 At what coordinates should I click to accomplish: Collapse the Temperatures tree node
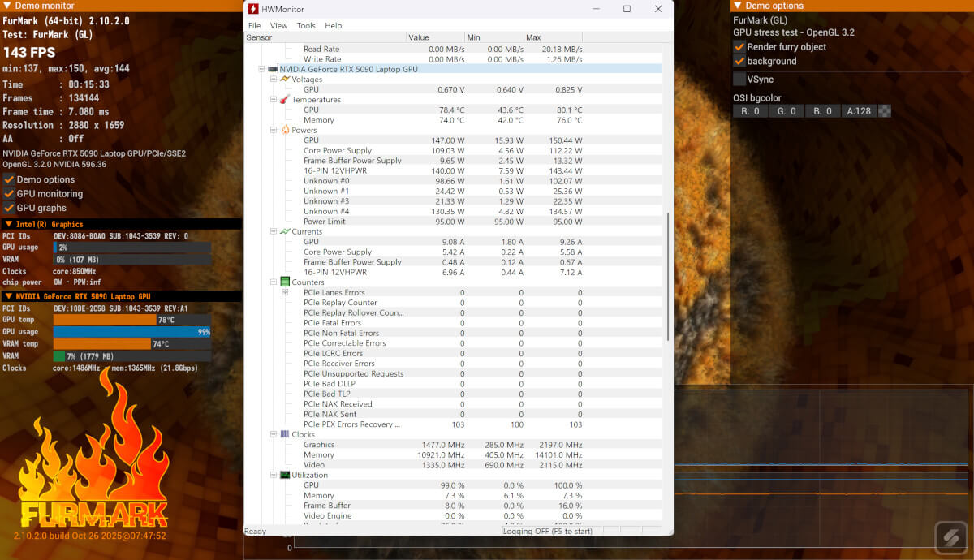[x=274, y=100]
